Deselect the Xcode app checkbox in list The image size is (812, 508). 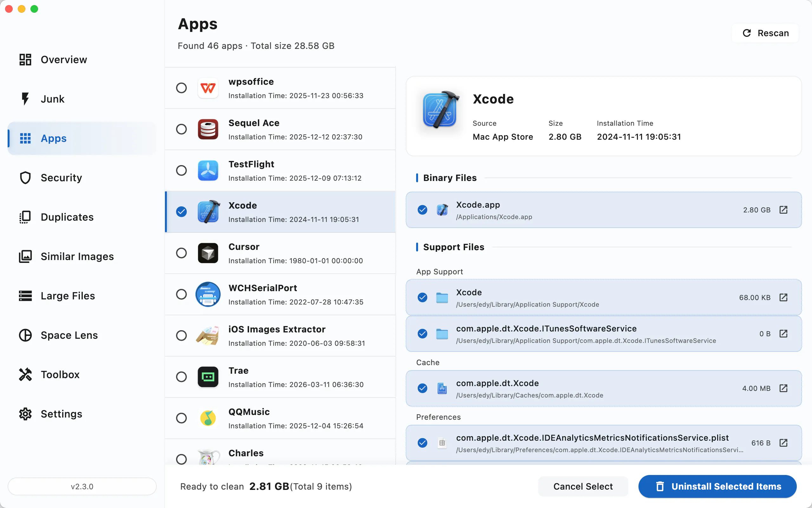pos(181,212)
